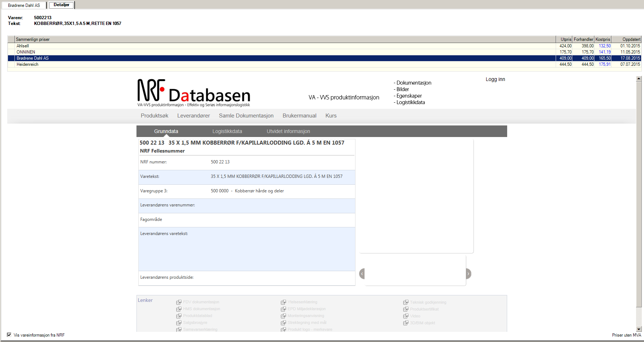Click Ahlsell's Kostpris value 132,50

tap(605, 46)
